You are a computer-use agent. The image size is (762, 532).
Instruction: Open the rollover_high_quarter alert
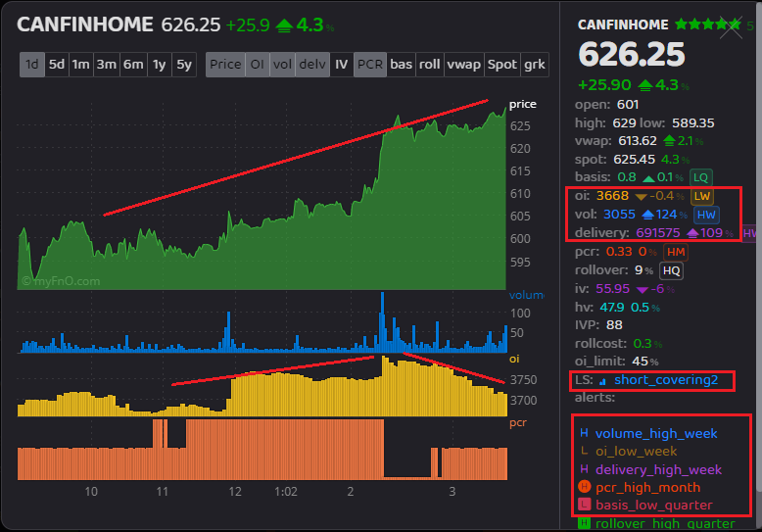click(x=665, y=524)
